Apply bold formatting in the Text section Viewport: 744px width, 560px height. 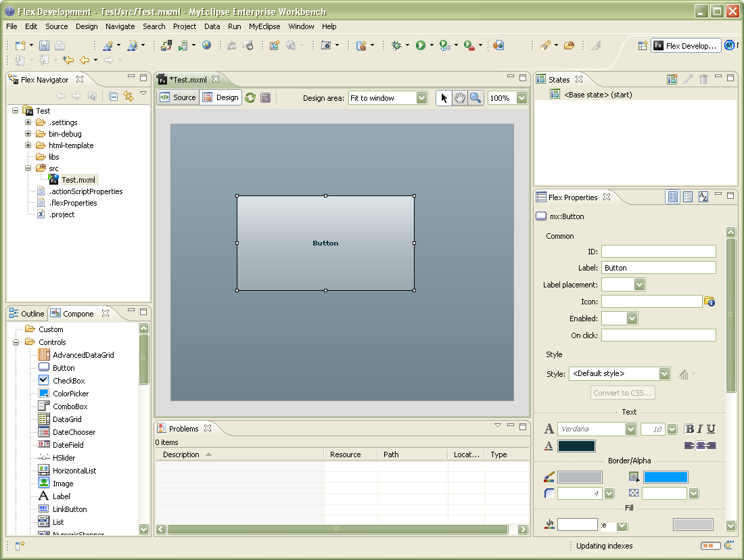689,428
